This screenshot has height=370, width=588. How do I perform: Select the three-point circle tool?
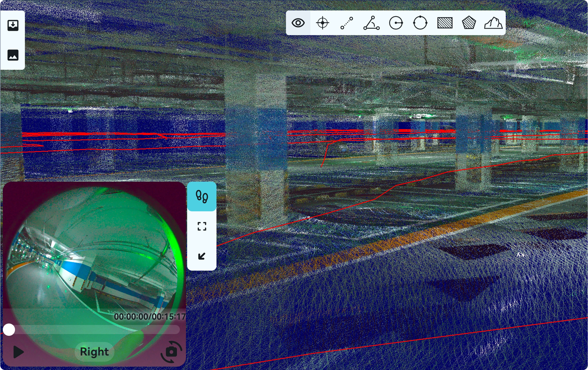420,23
